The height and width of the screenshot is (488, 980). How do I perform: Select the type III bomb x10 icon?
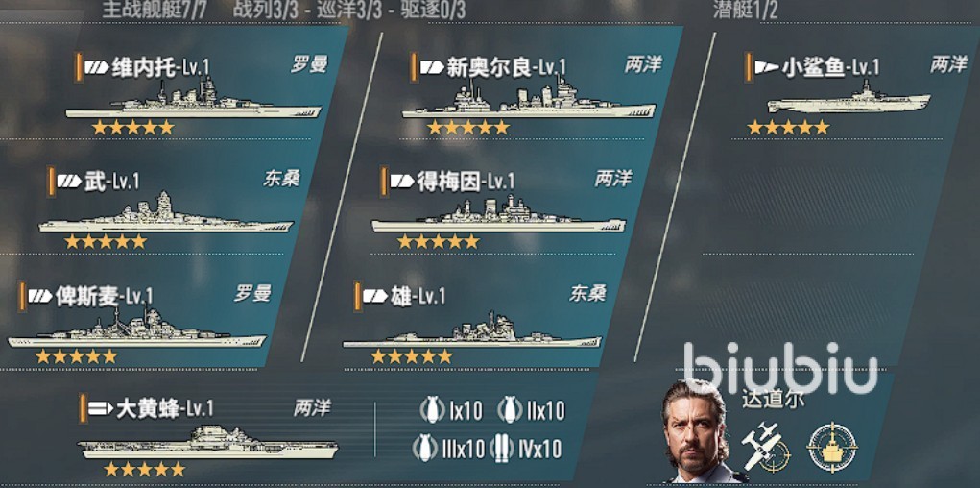pyautogui.click(x=424, y=450)
